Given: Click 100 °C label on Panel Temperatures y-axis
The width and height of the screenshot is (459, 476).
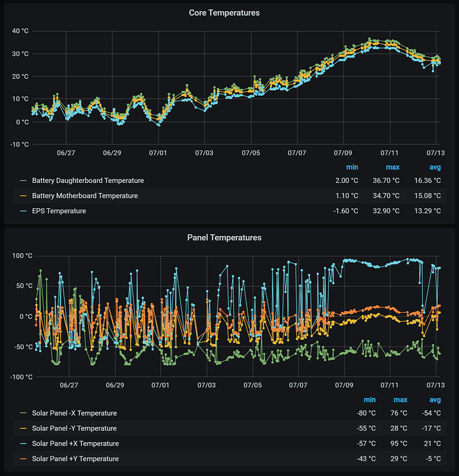Looking at the screenshot, I should [22, 256].
